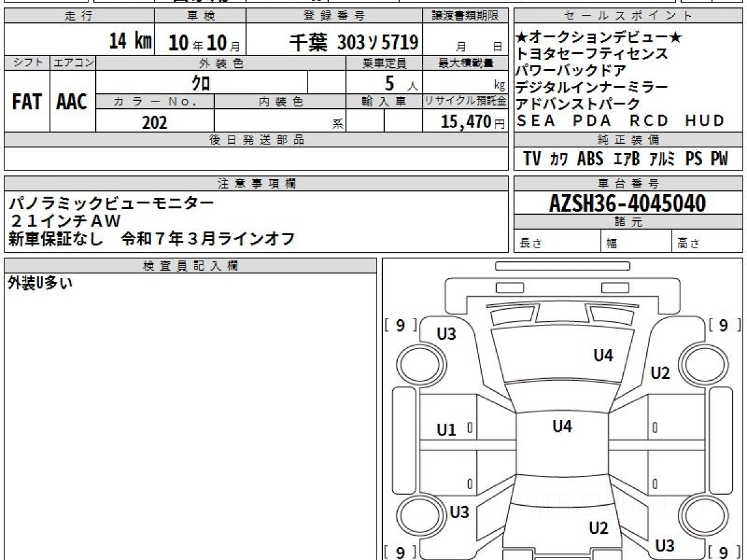
Task: Select registration number 千葉 303ソ5719
Action: pos(354,42)
